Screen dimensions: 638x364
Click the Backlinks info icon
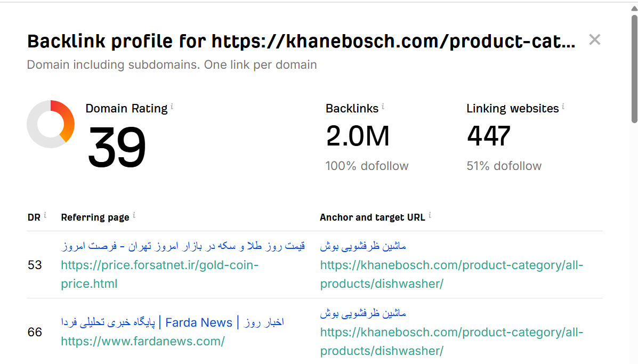coord(383,107)
